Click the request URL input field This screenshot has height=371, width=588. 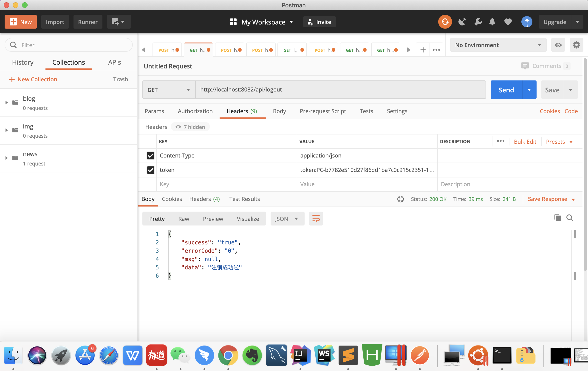[340, 90]
